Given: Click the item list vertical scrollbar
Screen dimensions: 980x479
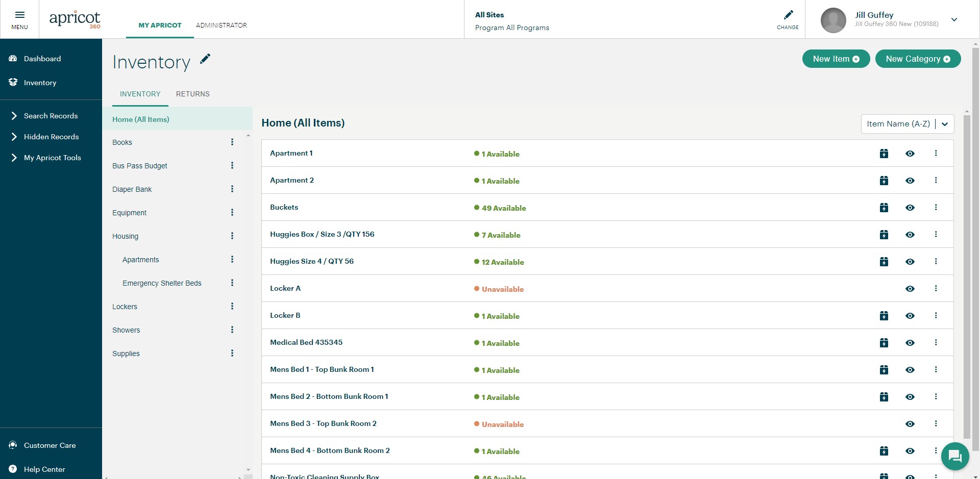Looking at the screenshot, I should coord(967,275).
